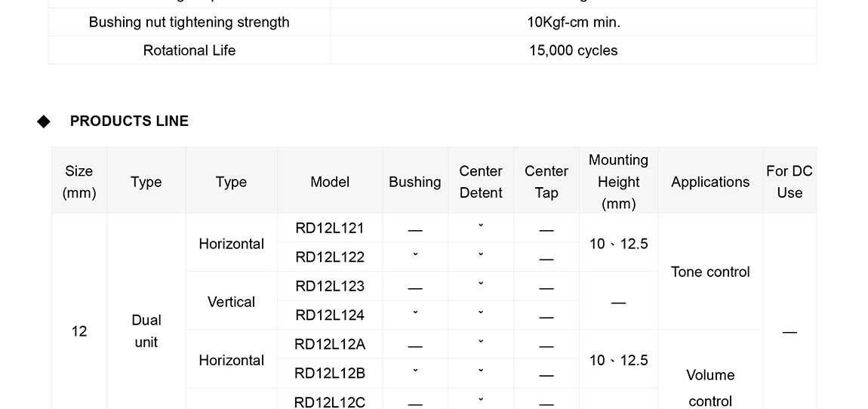Click the Center Tap column header

546,182
